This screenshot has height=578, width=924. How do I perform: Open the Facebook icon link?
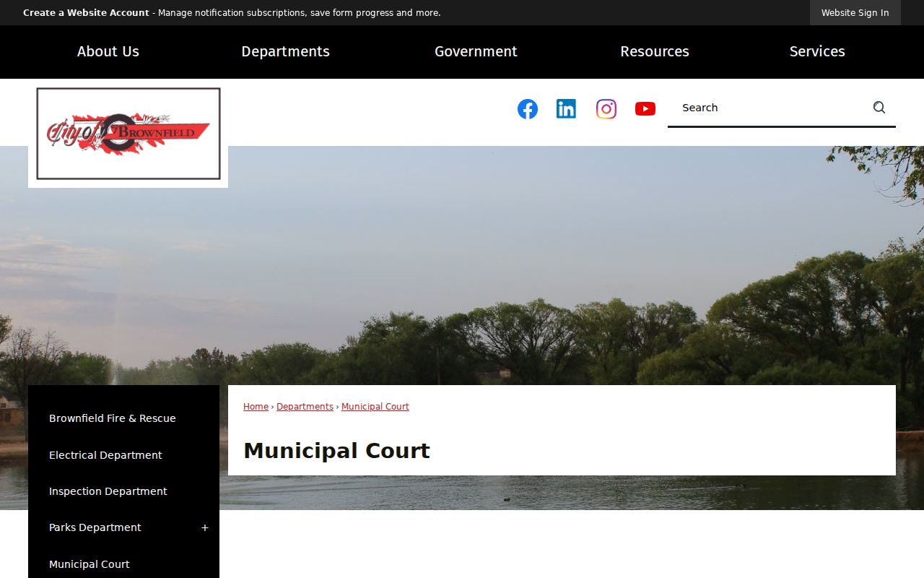[528, 109]
